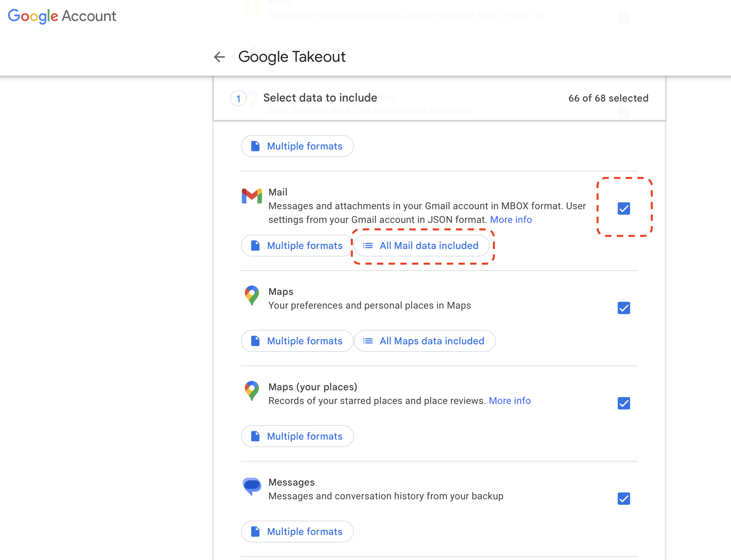
Task: Open the More info link in Mail description
Action: pos(511,219)
